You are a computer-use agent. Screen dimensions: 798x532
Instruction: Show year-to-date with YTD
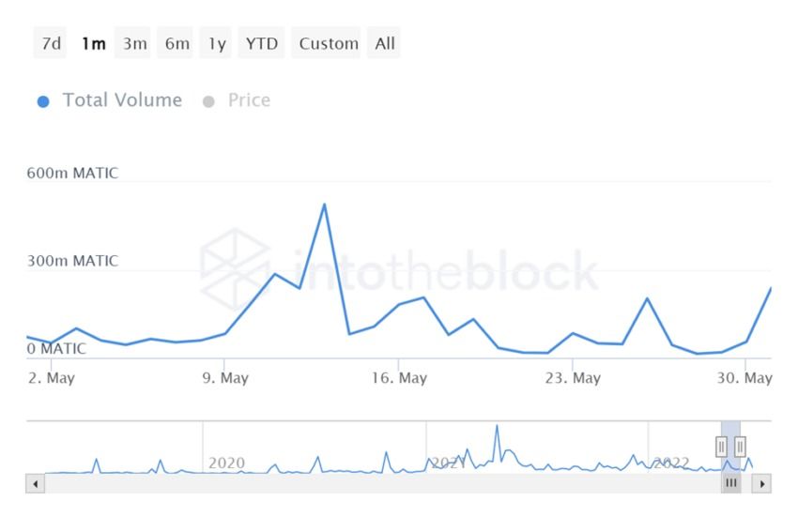tap(262, 43)
